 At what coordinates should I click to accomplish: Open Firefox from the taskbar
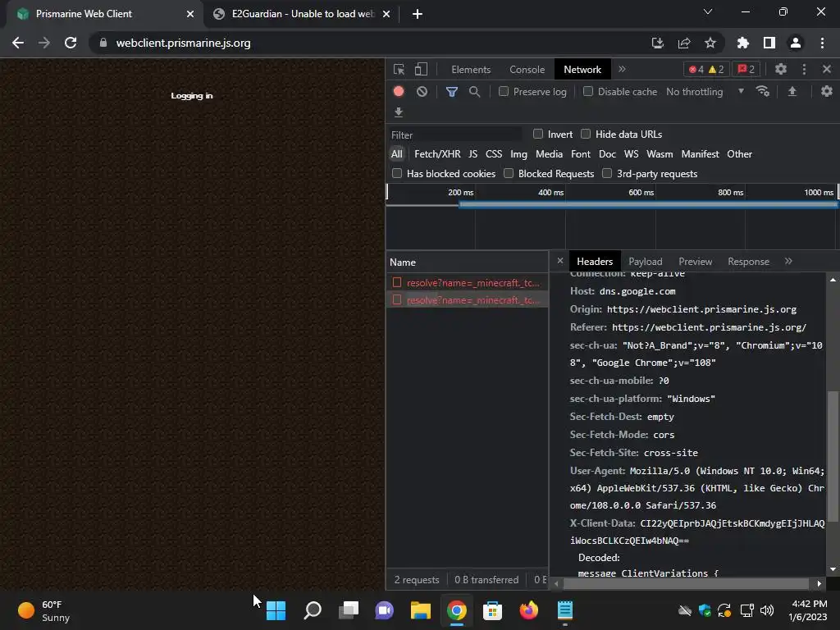tap(529, 610)
